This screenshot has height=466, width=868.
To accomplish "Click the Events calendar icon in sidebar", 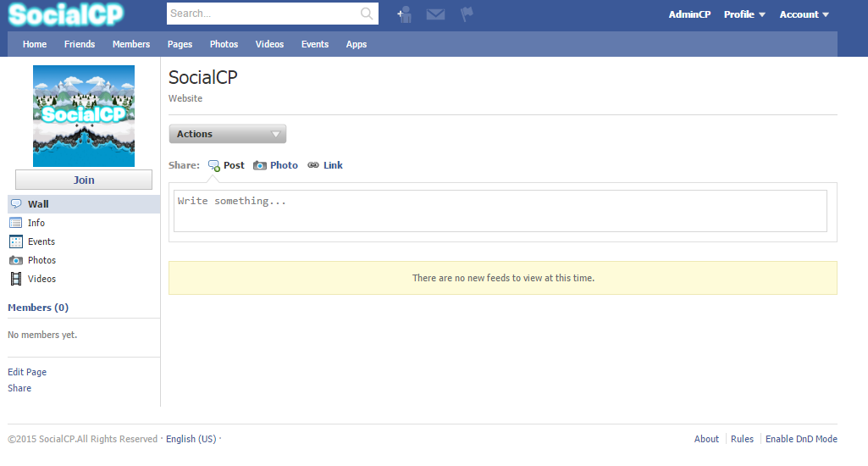I will pos(16,241).
